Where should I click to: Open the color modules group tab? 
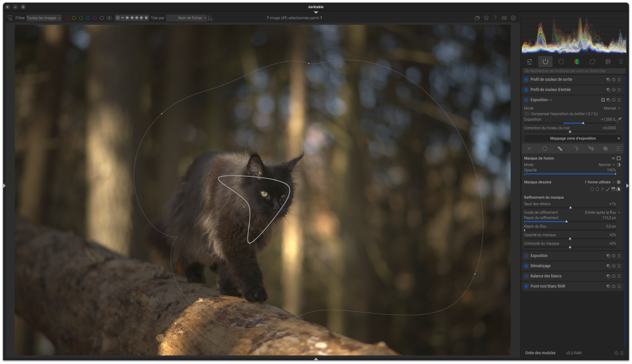tap(577, 62)
